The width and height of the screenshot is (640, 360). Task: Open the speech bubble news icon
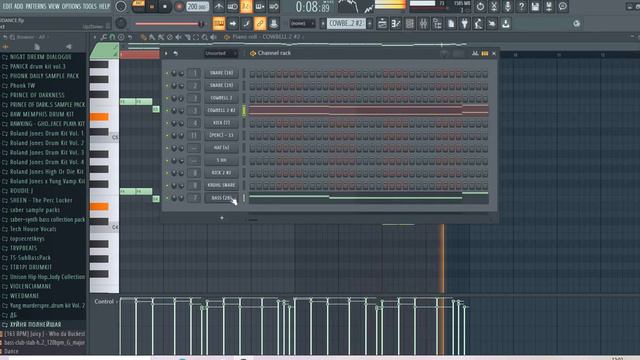(563, 7)
